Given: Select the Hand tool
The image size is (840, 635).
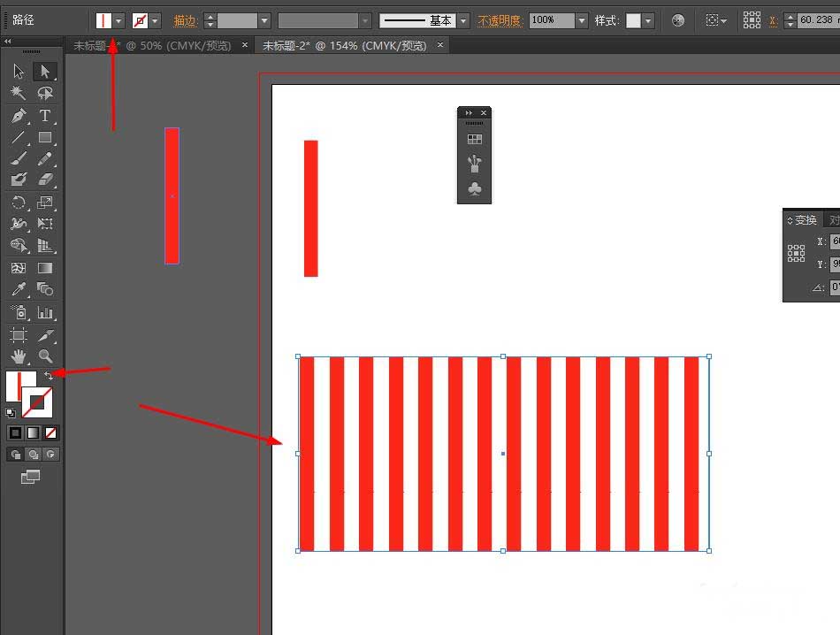Looking at the screenshot, I should tap(18, 356).
